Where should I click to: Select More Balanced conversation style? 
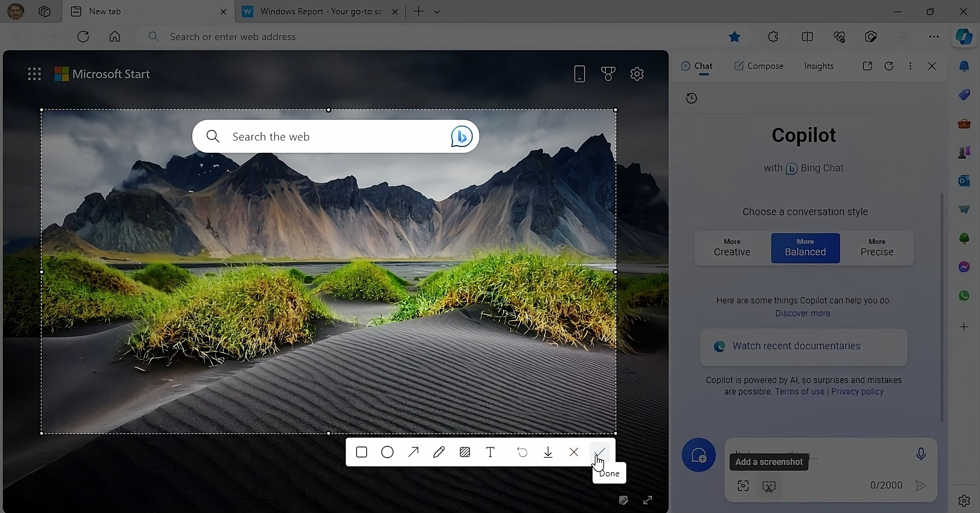pyautogui.click(x=805, y=248)
